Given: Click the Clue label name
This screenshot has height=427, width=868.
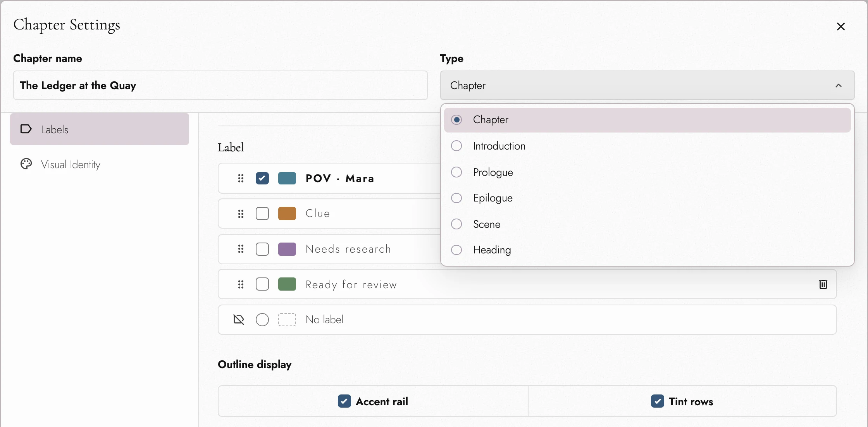Looking at the screenshot, I should pyautogui.click(x=318, y=213).
